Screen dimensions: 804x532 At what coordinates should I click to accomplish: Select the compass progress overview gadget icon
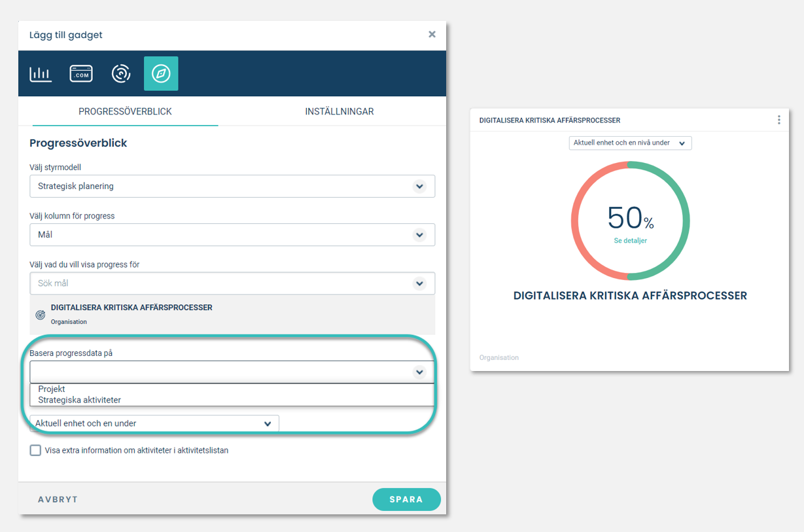[x=161, y=73]
